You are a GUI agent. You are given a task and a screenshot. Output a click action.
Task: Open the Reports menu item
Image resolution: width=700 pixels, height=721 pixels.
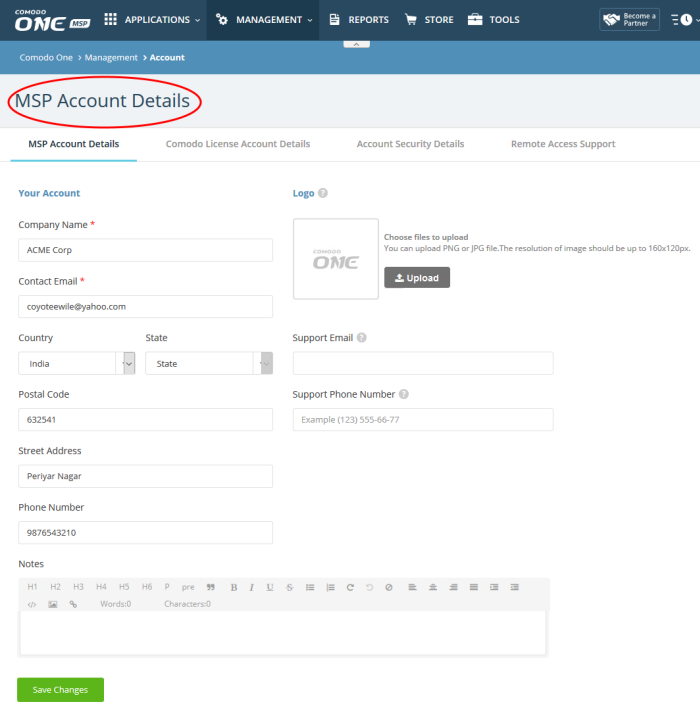click(359, 20)
